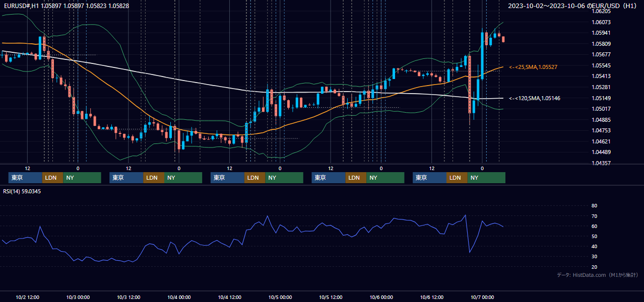Click the 10/5 12:00 time axis label
Image resolution: width=644 pixels, height=302 pixels.
click(331, 297)
